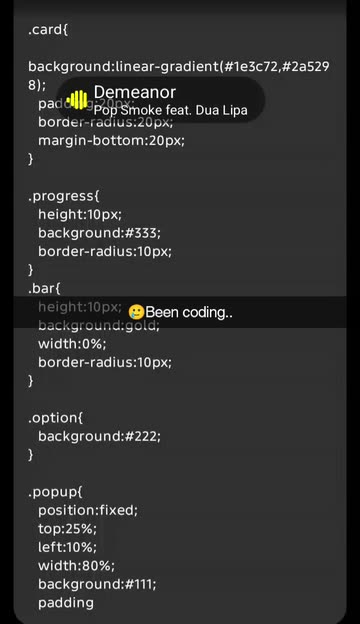
Task: Tap the Been coding.. caption text
Action: point(189,312)
